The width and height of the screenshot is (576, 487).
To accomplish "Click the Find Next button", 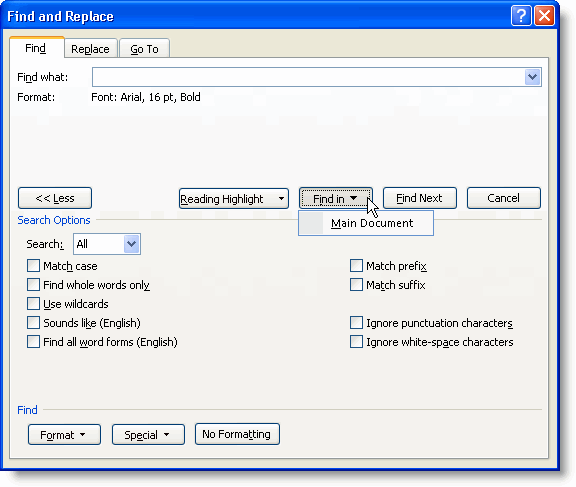I will pyautogui.click(x=420, y=198).
